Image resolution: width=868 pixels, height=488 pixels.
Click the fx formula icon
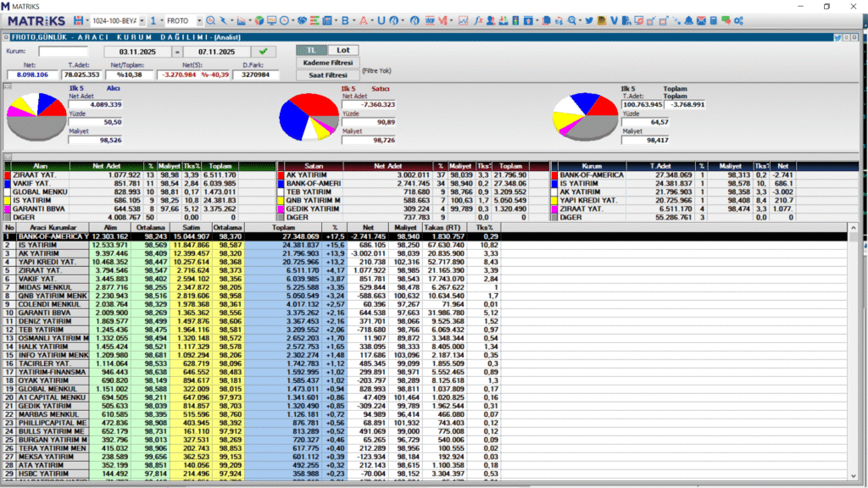point(479,19)
